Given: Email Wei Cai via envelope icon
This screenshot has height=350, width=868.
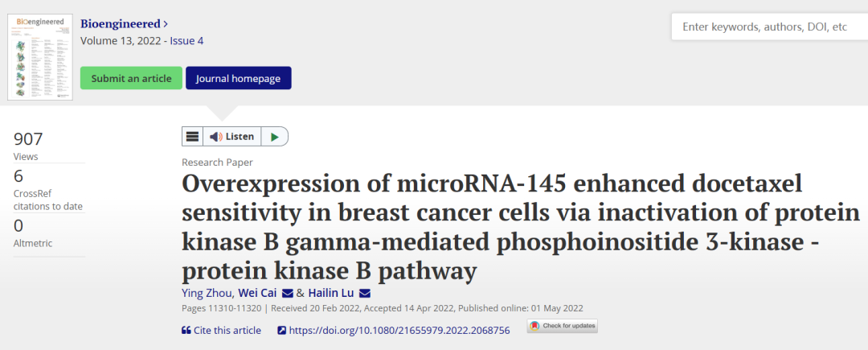Looking at the screenshot, I should click(x=287, y=293).
